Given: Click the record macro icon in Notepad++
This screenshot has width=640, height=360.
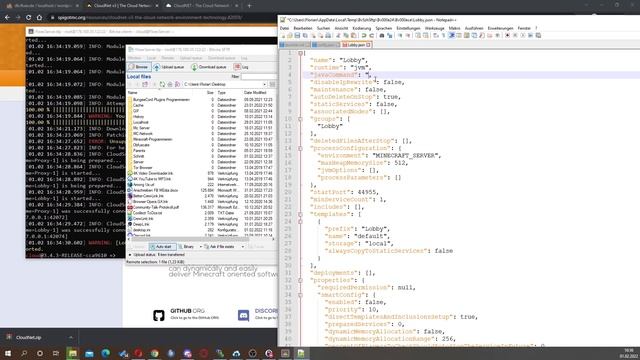Looking at the screenshot, I should tap(507, 36).
